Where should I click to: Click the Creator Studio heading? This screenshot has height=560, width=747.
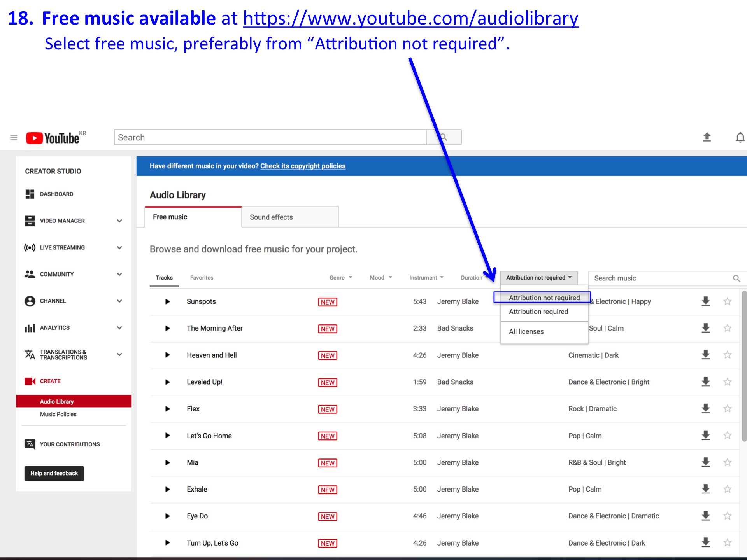pos(53,171)
